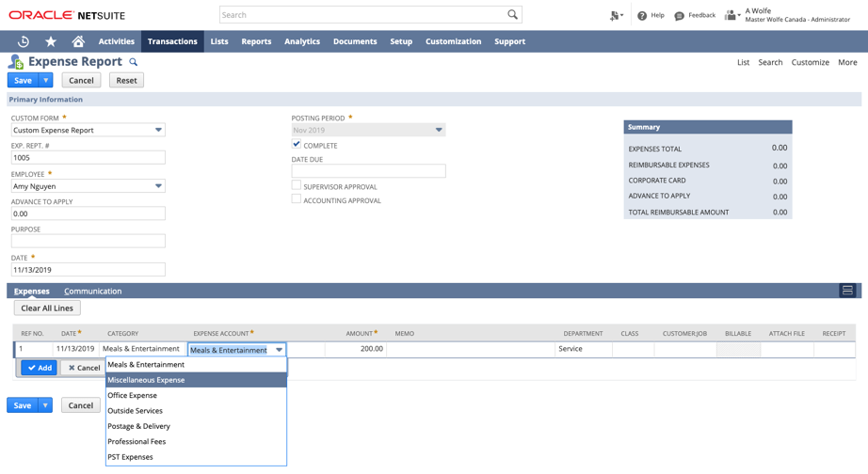Expand the top Save button arrow
This screenshot has width=868, height=474.
point(46,80)
